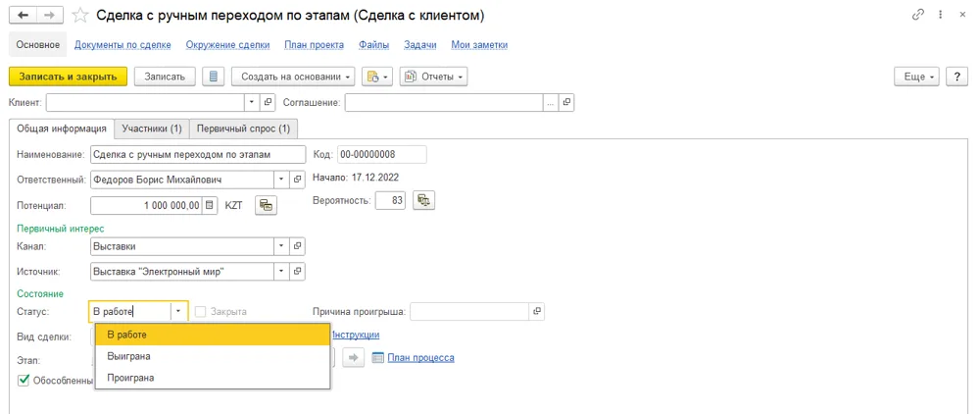Image resolution: width=980 pixels, height=414 pixels.
Task: Click the Причина проигрыша input field
Action: point(469,311)
